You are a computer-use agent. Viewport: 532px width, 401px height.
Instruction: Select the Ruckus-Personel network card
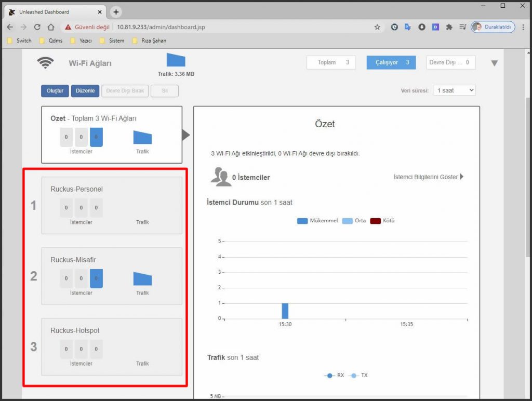click(x=112, y=206)
